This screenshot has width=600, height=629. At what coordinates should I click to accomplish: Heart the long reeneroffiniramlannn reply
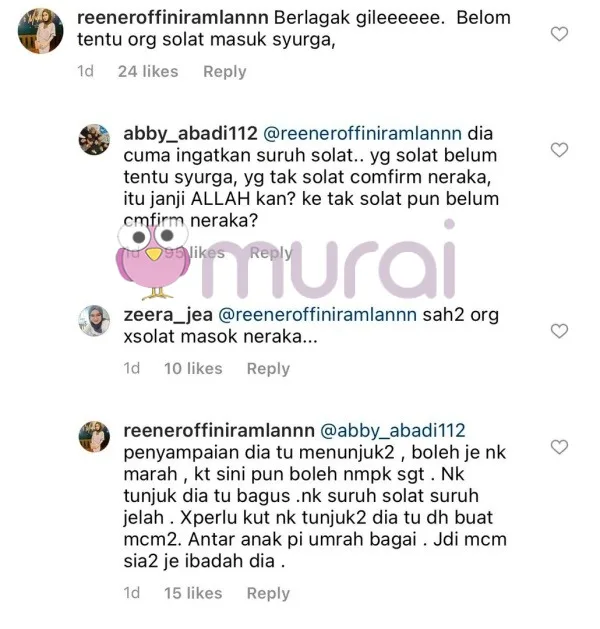(559, 446)
